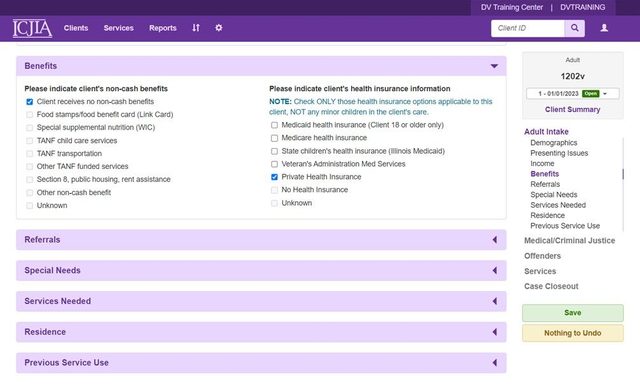Select Adult Intake in sidebar
This screenshot has width=640, height=387.
click(x=546, y=131)
